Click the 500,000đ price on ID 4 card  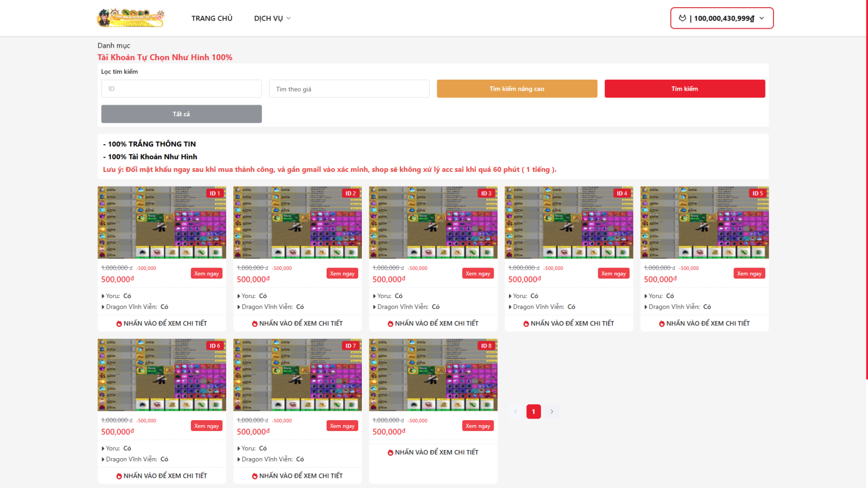coord(525,279)
